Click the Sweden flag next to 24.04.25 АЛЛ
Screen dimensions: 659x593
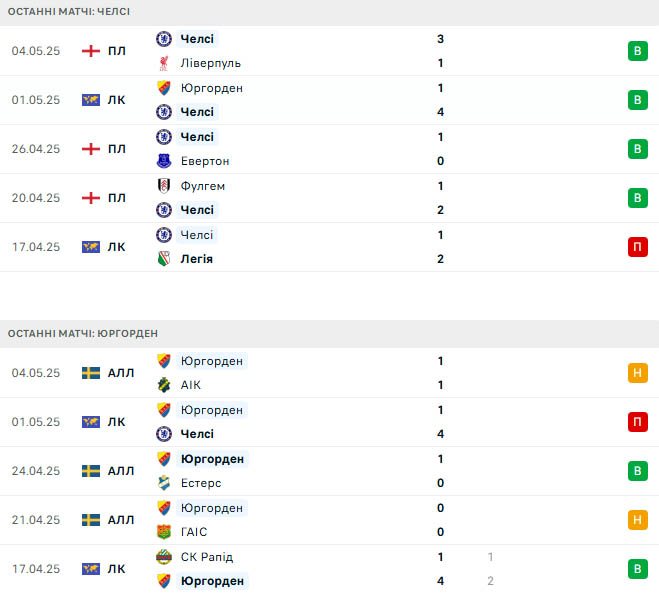[91, 471]
